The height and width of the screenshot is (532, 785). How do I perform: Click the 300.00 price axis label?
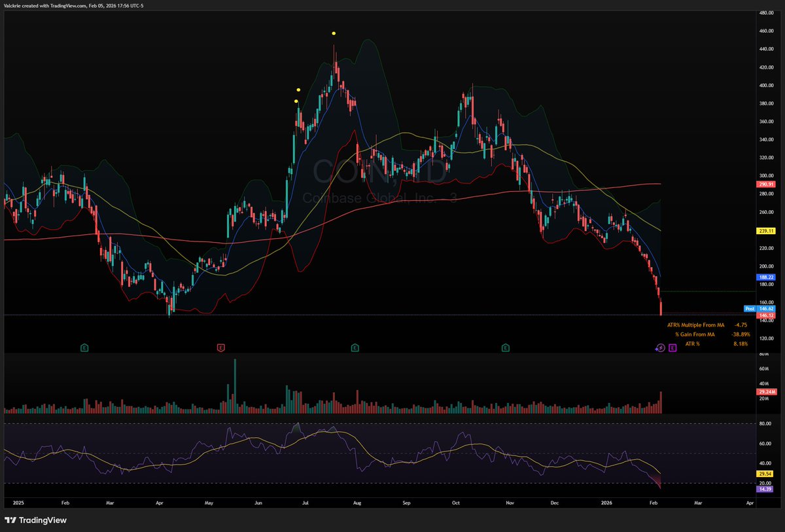pos(767,175)
